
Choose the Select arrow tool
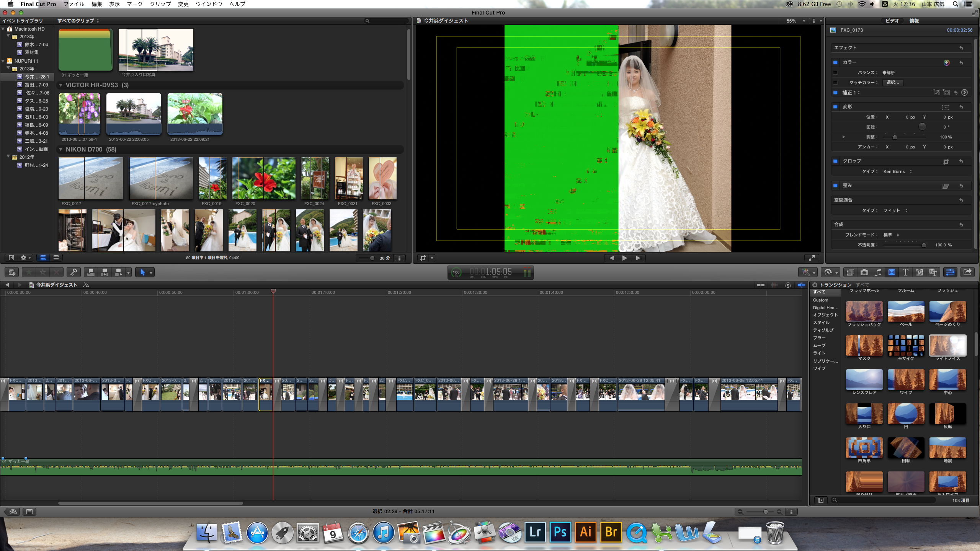142,272
